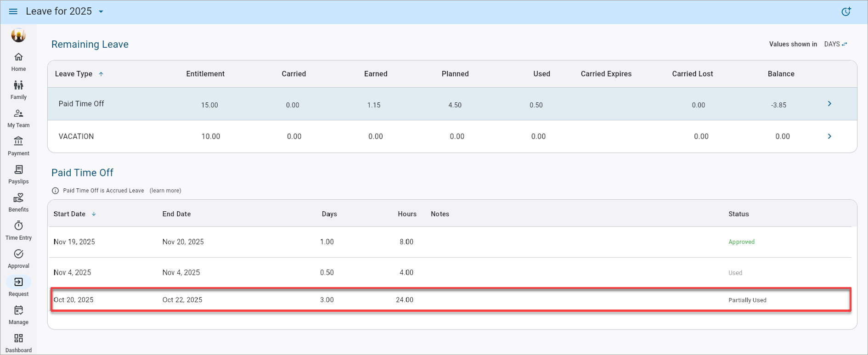Click the Nov 20, 2025 end date
Screen dimensions: 868x355
[183, 242]
